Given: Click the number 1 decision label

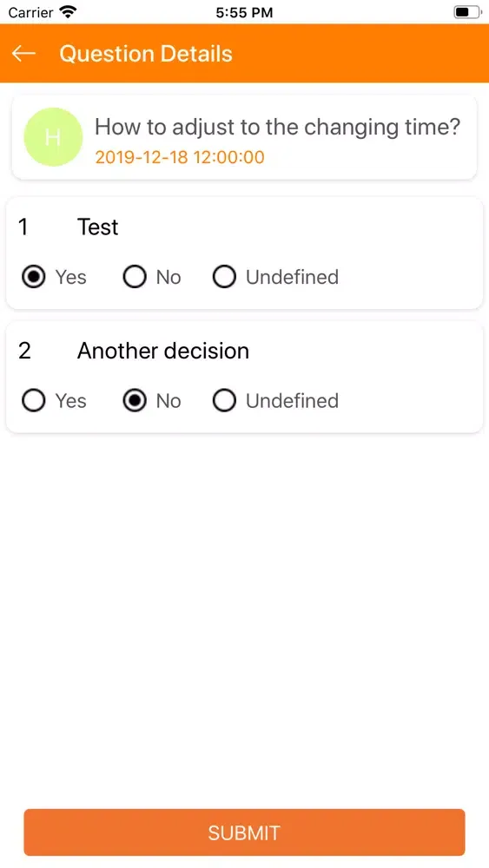Looking at the screenshot, I should [23, 227].
